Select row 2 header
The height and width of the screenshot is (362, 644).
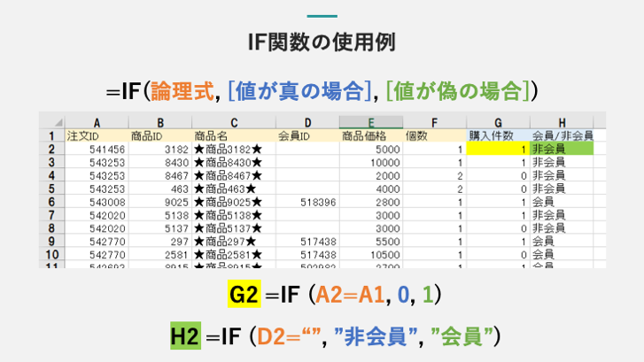tap(50, 150)
